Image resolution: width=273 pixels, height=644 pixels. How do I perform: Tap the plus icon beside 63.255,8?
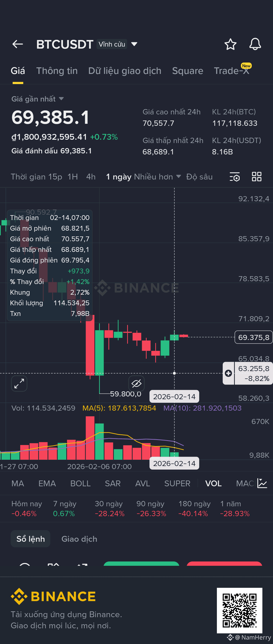[228, 373]
